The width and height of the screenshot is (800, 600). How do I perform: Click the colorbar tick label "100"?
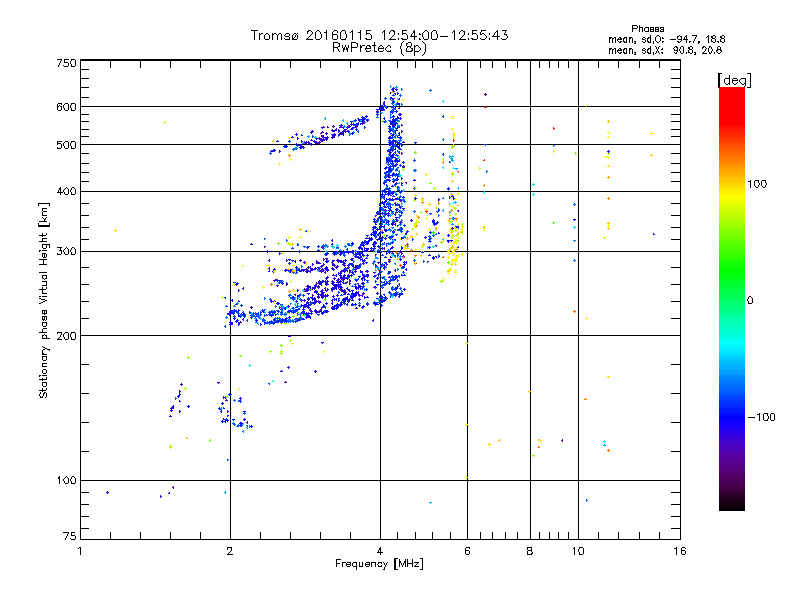click(x=757, y=184)
